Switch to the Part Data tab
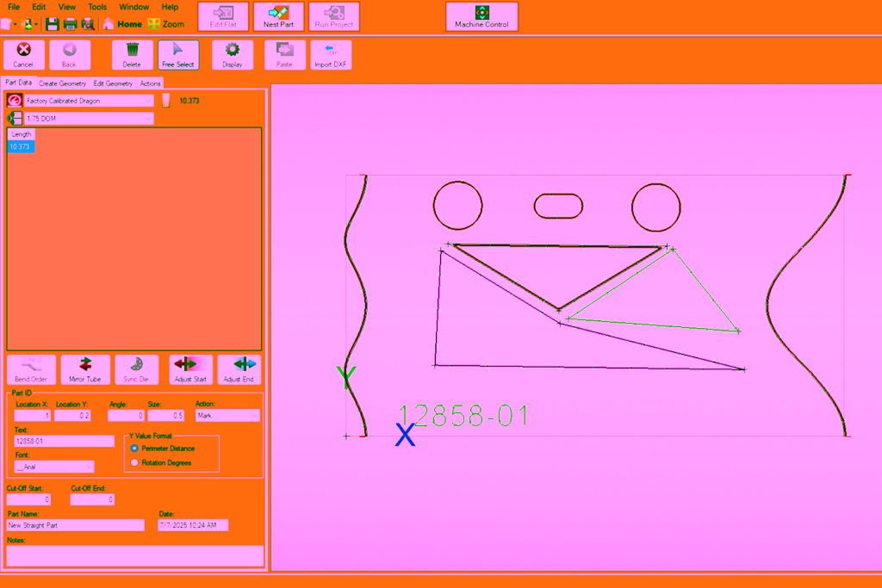 (x=19, y=83)
